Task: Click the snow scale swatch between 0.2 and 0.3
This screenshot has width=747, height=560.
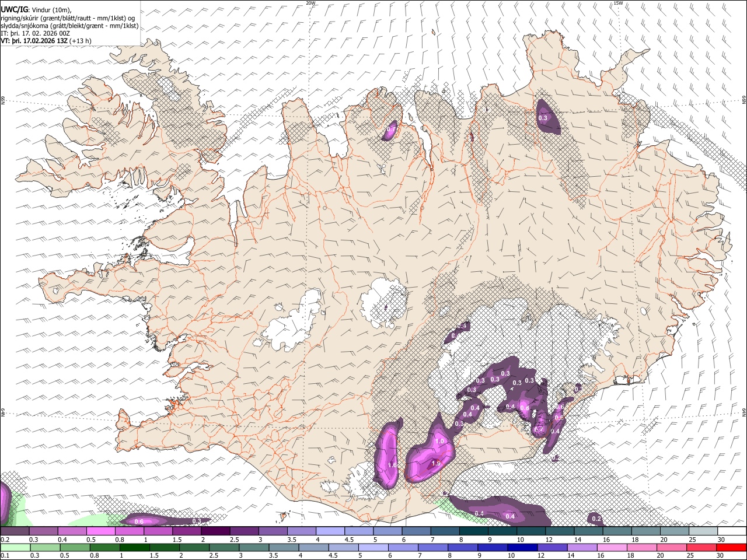Action: click(15, 531)
